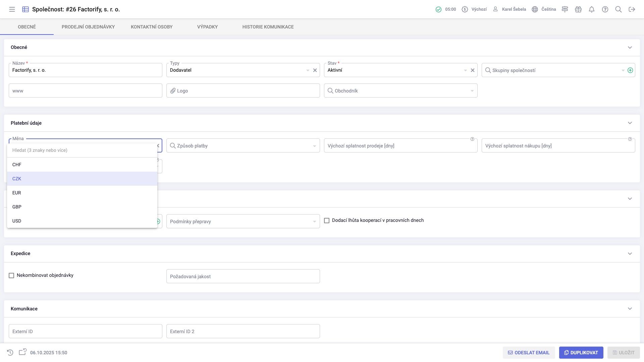The width and height of the screenshot is (644, 362).
Task: Check Nekombinovat objednávky checkbox
Action: click(11, 276)
